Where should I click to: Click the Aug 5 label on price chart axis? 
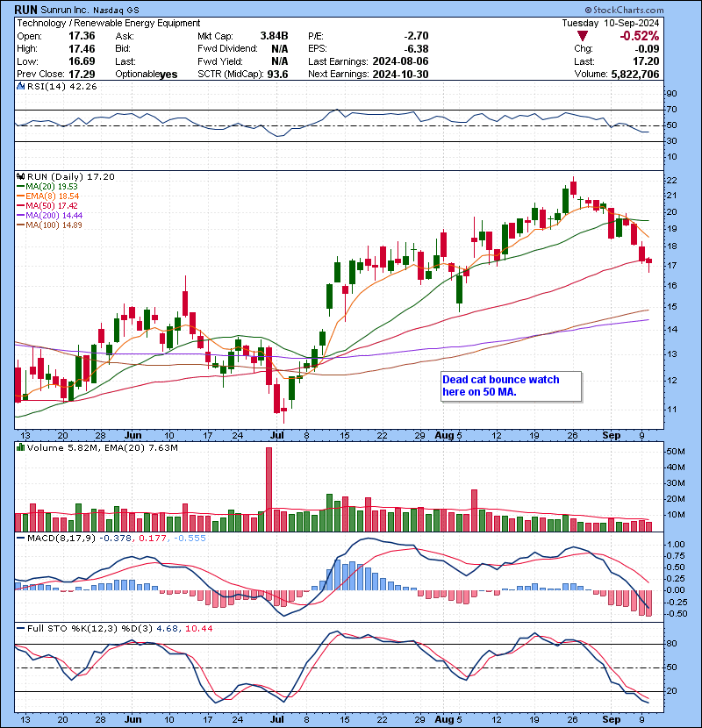tap(448, 435)
